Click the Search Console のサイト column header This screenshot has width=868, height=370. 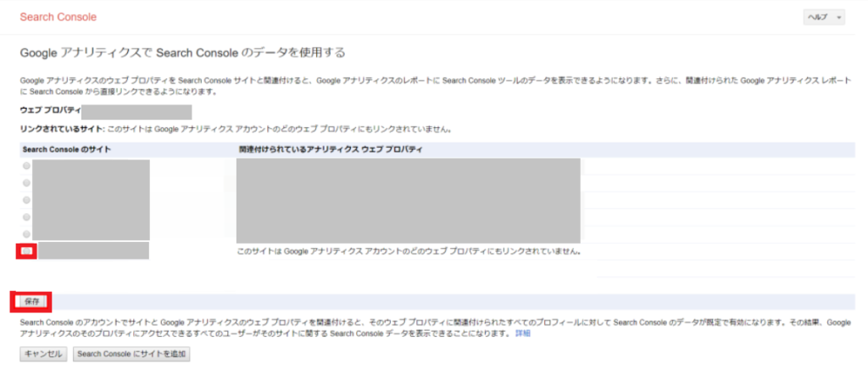[x=66, y=149]
